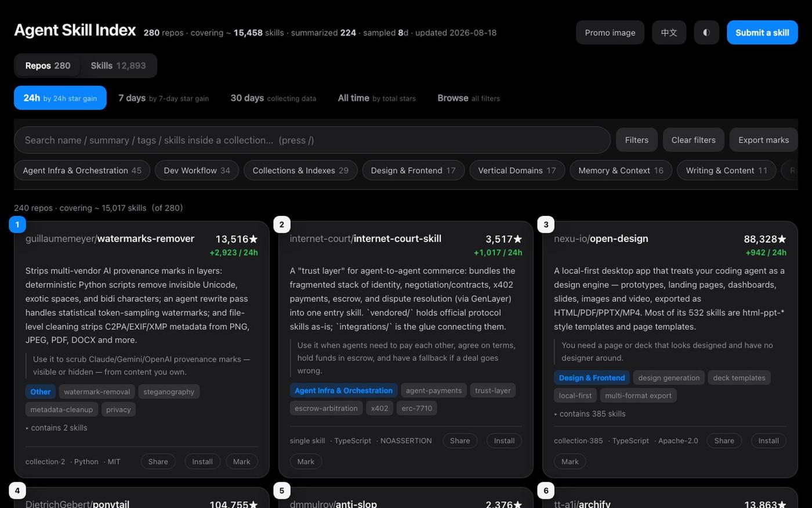
Task: Open guillaumemeyer/watermarks-remover repo link
Action: click(110, 239)
